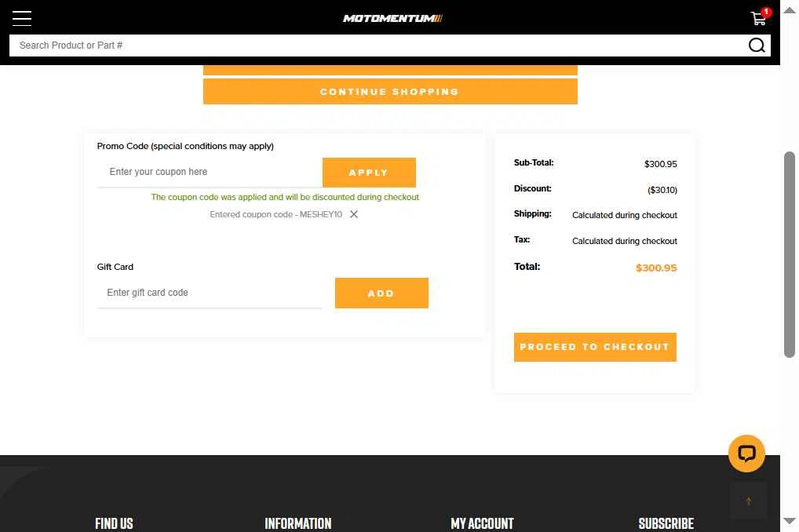Click the Sub-Total value $300.95
This screenshot has height=532, width=799.
tap(660, 164)
